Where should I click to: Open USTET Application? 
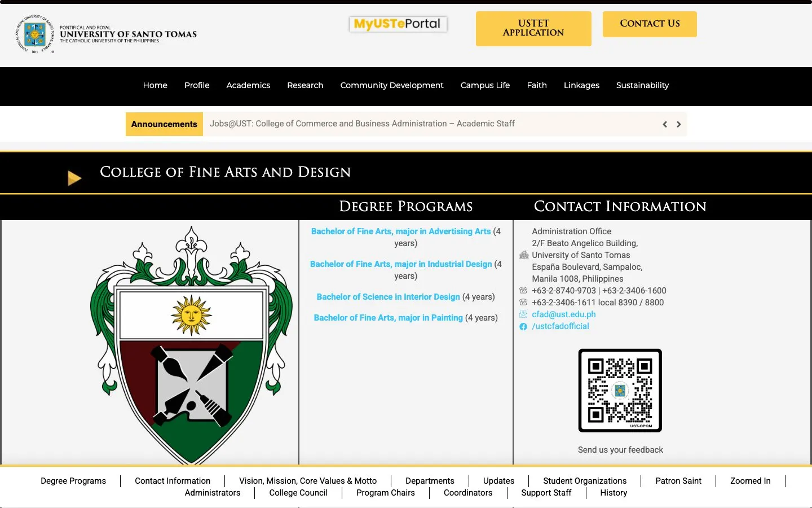click(533, 28)
